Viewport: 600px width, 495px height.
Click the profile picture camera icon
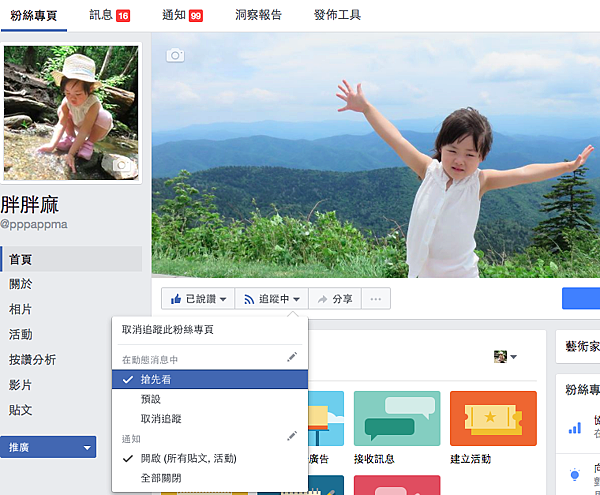pos(122,165)
